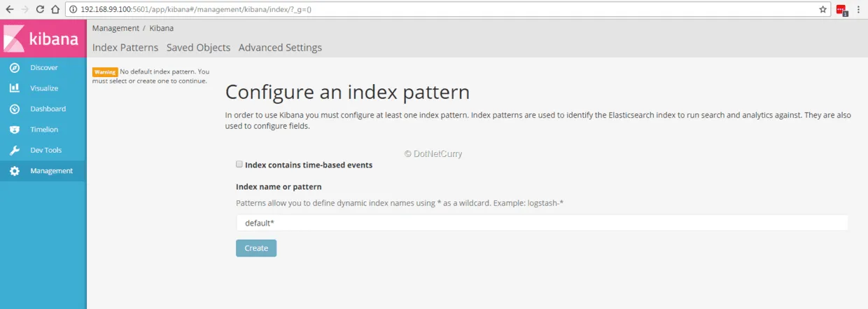View the site information icon in the address bar

tap(73, 10)
